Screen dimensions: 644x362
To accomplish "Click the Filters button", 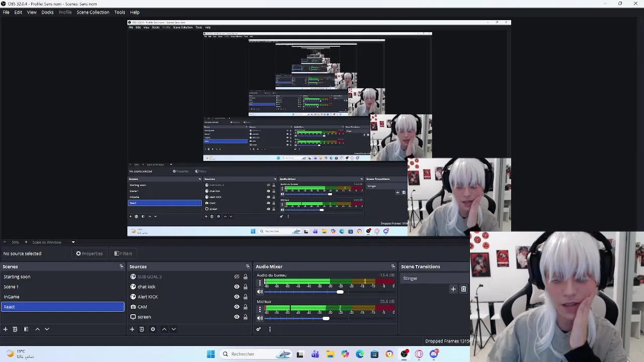I will coord(123,253).
